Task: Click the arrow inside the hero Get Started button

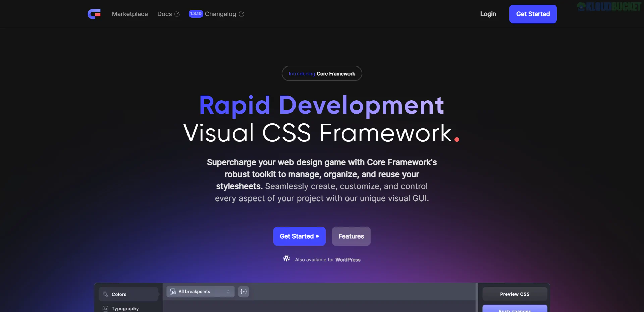Action: pos(317,236)
